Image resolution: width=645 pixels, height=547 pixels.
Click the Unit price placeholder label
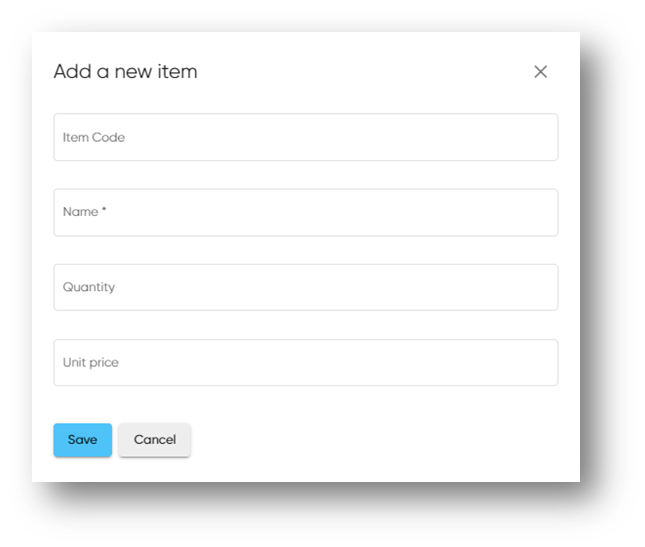[x=90, y=362]
